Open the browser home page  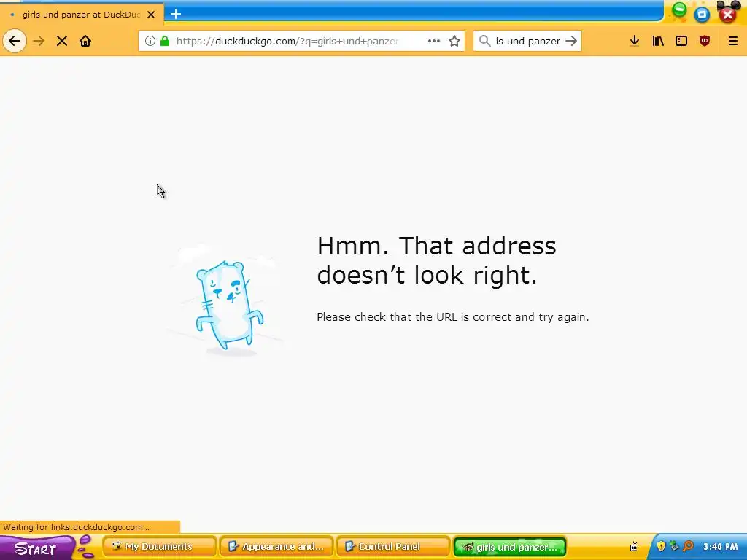click(x=85, y=41)
